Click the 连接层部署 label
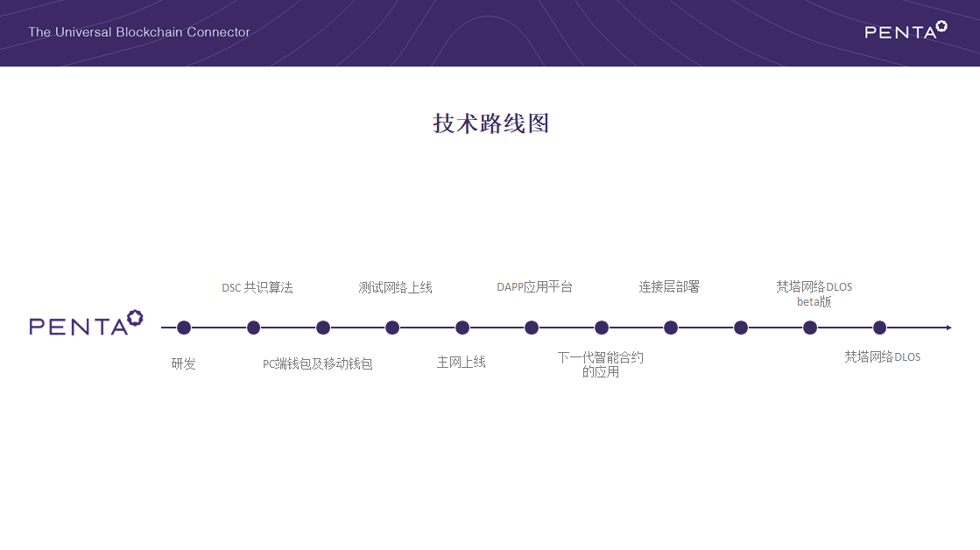The image size is (980, 550). pyautogui.click(x=669, y=287)
